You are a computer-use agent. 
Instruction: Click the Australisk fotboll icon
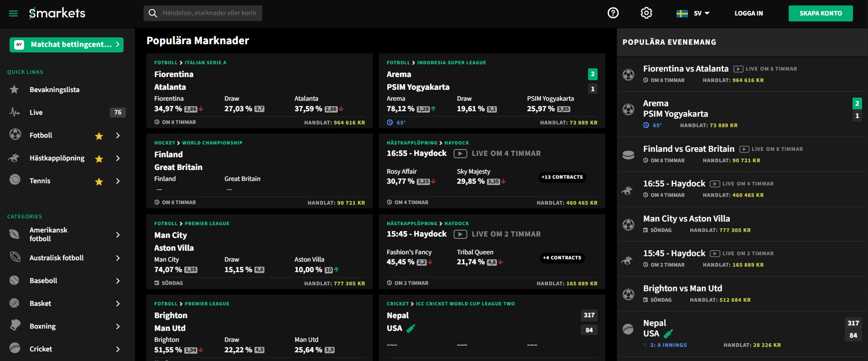tap(15, 257)
